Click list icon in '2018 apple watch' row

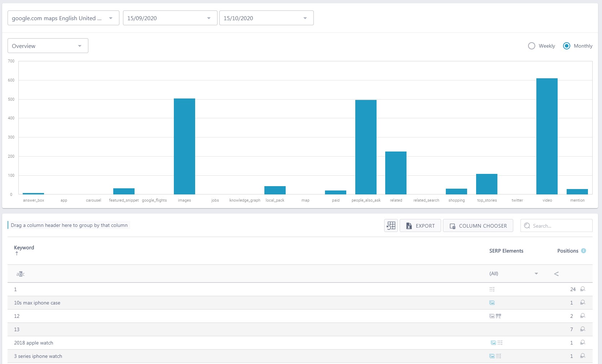coord(500,343)
